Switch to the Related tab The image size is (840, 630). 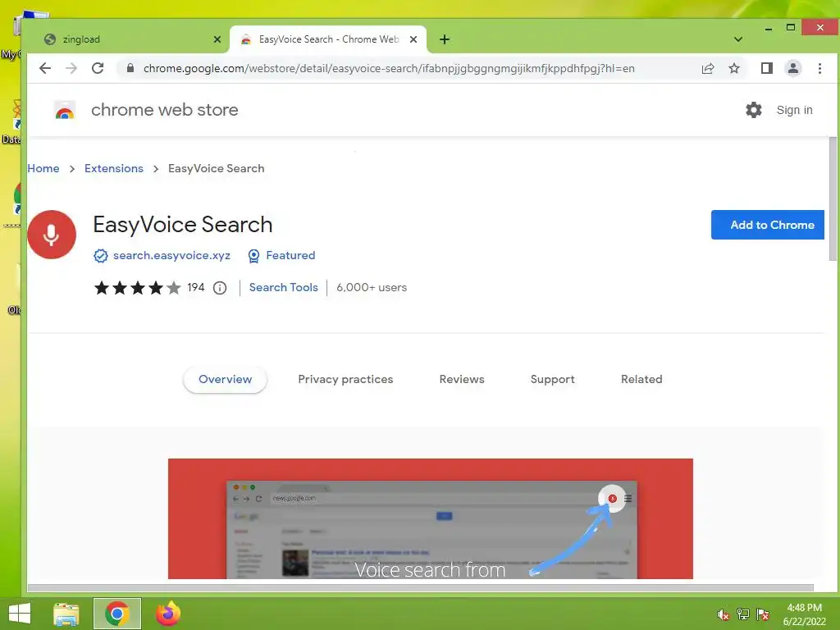[x=641, y=379]
